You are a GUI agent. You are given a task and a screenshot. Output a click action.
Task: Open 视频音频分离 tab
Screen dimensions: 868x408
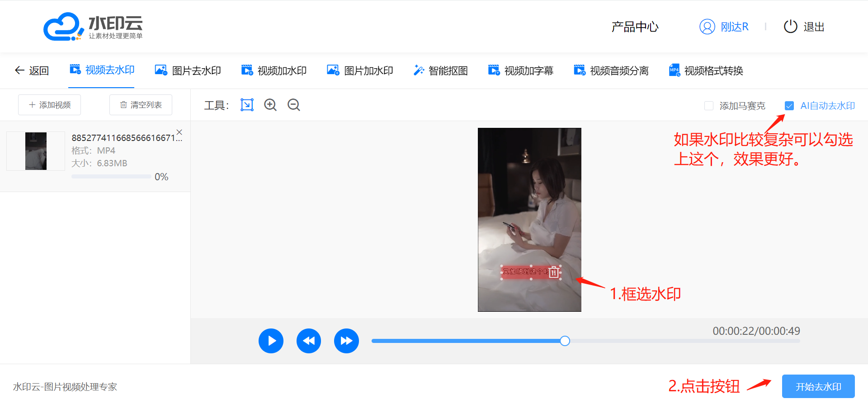click(x=611, y=70)
